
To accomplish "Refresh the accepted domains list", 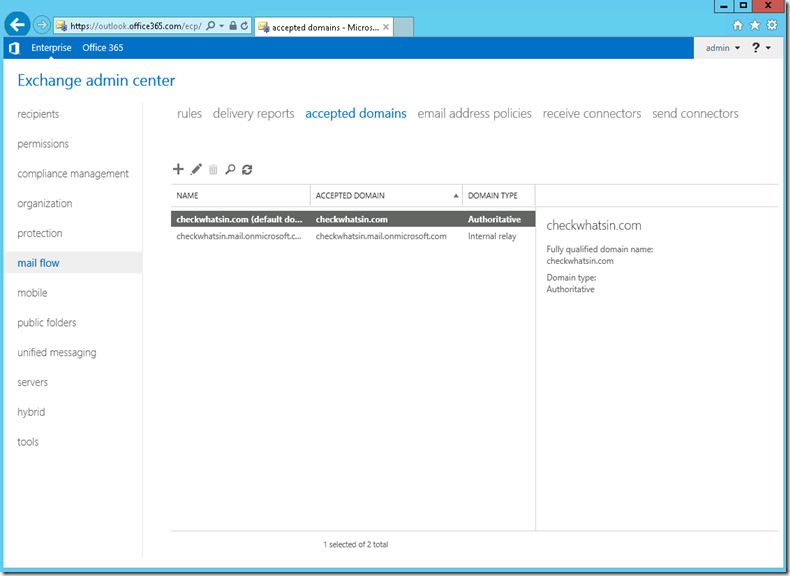I will [x=247, y=170].
